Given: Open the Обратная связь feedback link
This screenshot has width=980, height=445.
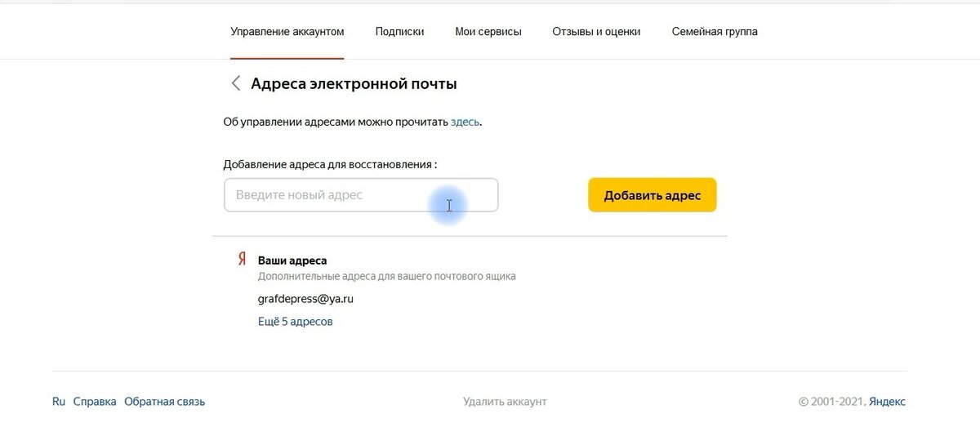Looking at the screenshot, I should 165,402.
